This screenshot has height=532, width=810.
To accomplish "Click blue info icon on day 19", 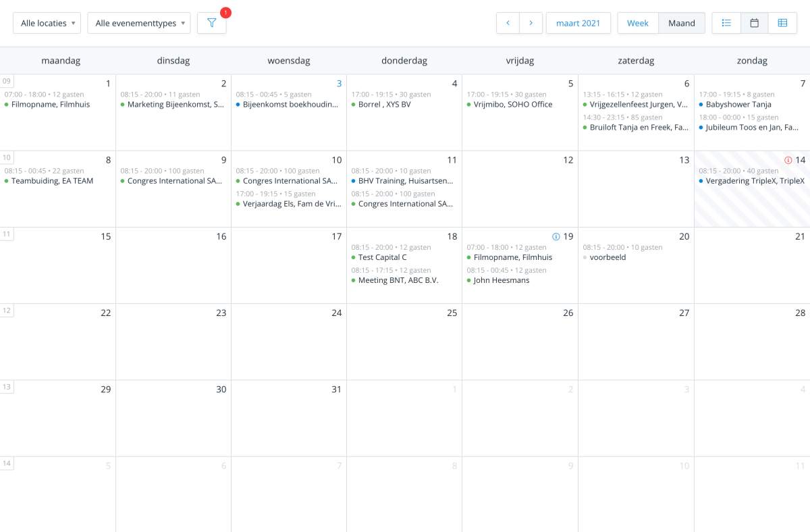I will (x=556, y=236).
